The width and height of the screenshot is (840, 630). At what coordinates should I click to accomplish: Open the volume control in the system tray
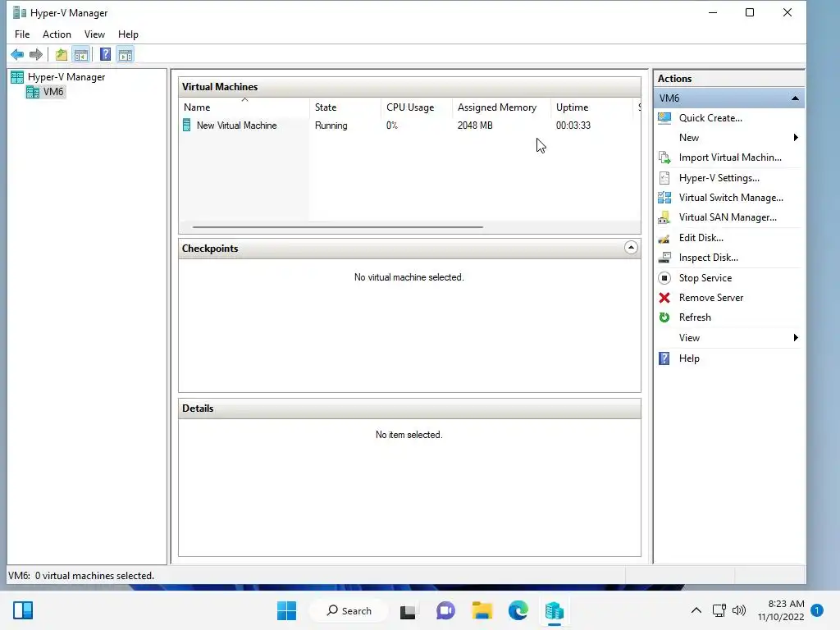click(x=739, y=610)
